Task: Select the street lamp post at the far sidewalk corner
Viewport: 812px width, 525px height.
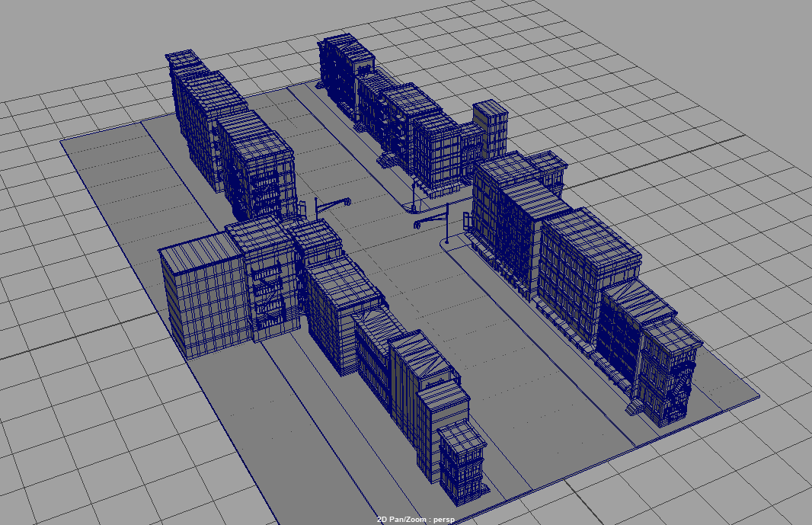Action: pyautogui.click(x=414, y=196)
